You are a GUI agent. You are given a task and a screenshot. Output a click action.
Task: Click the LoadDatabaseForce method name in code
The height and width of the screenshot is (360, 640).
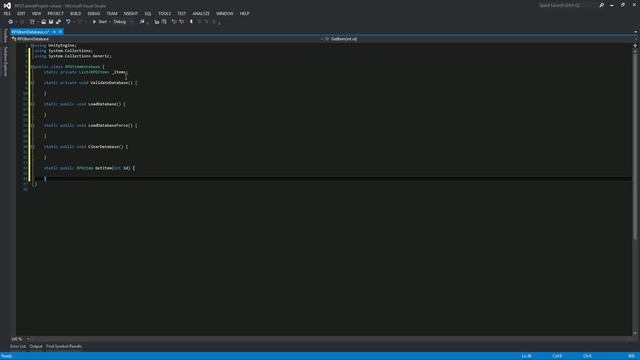[108, 125]
